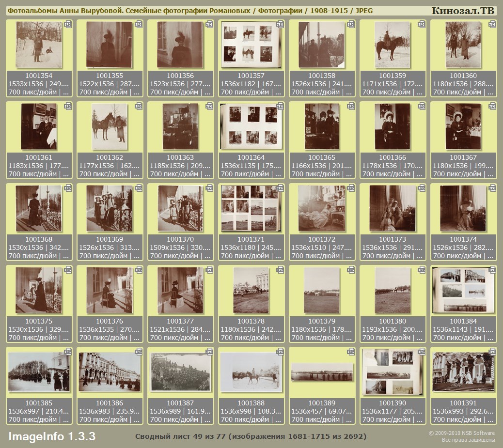
Task: Open the Кинозал.ТВ logo link
Action: click(x=463, y=11)
